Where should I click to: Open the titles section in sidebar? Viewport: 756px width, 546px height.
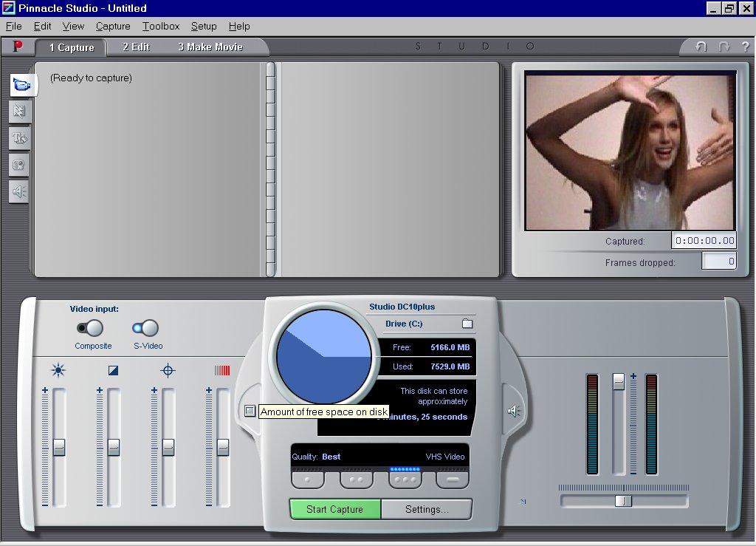[x=19, y=138]
